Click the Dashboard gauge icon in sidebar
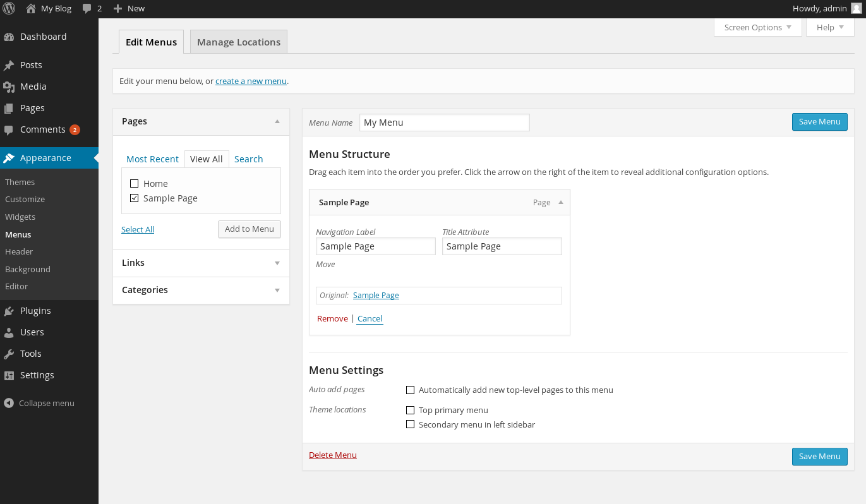 pos(9,37)
